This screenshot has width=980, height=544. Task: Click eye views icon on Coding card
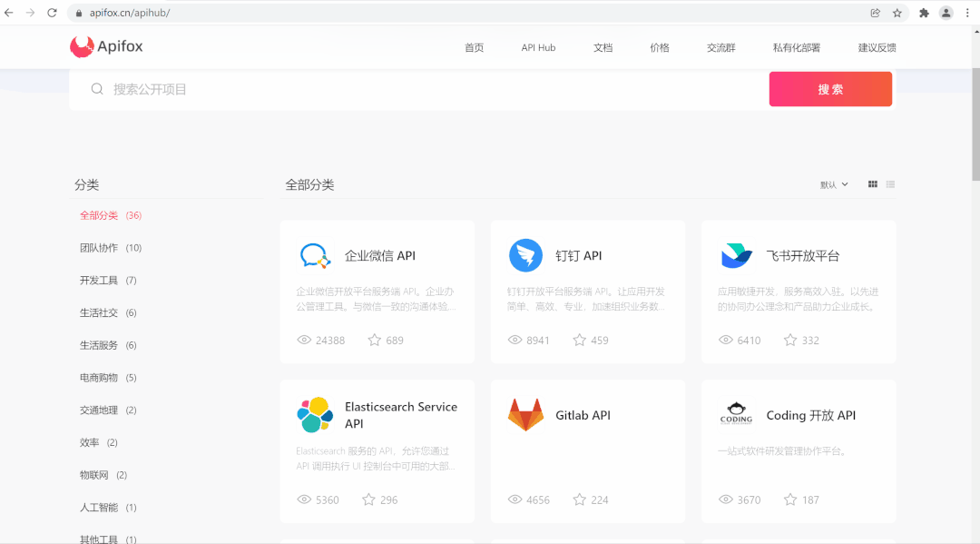click(x=725, y=499)
